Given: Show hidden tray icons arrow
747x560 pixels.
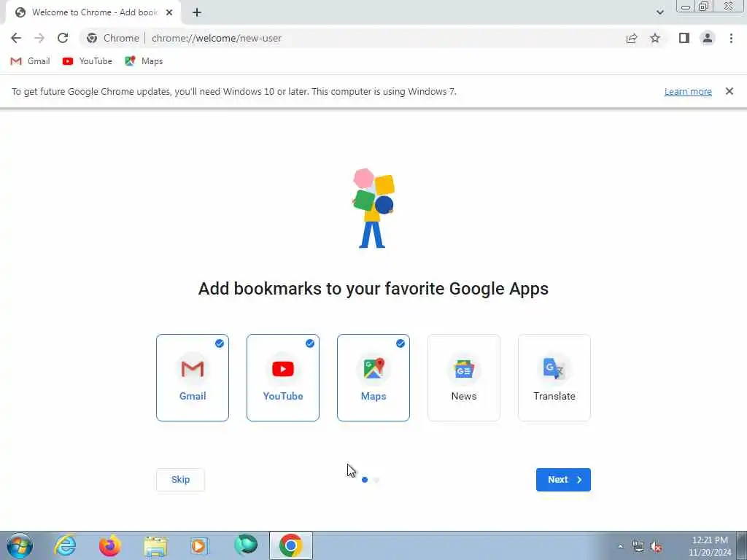Looking at the screenshot, I should pyautogui.click(x=620, y=547).
